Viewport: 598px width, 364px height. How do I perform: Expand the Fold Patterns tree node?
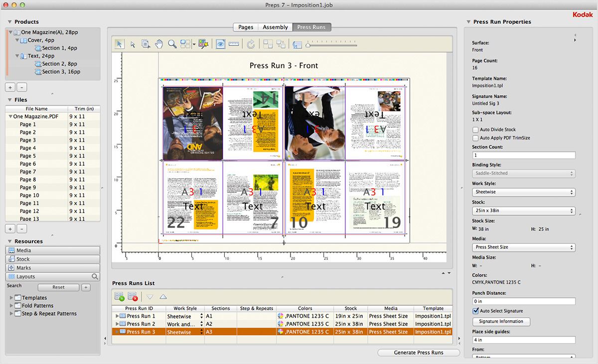click(x=11, y=306)
